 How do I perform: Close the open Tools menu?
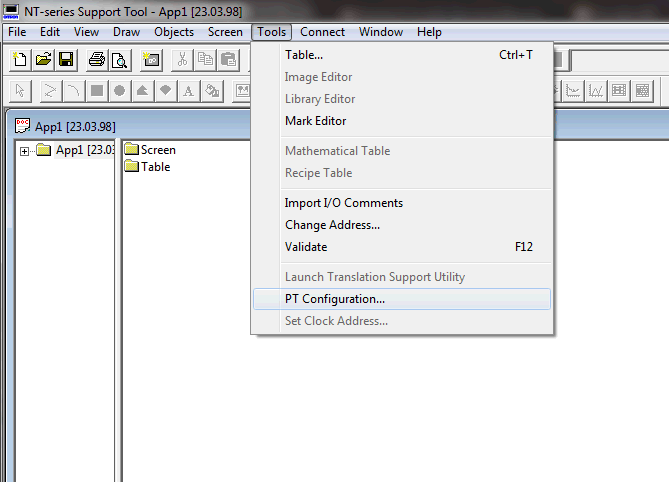[271, 32]
